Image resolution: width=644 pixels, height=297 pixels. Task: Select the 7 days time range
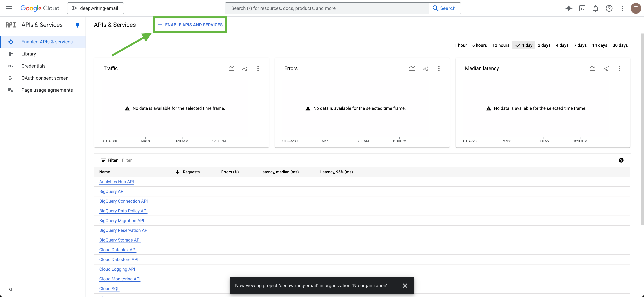[x=580, y=45]
